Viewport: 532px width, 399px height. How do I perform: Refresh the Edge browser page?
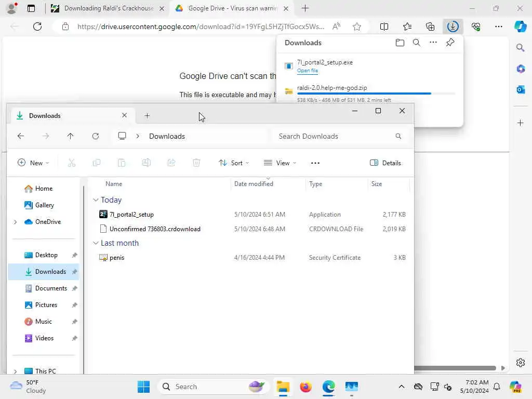(37, 26)
